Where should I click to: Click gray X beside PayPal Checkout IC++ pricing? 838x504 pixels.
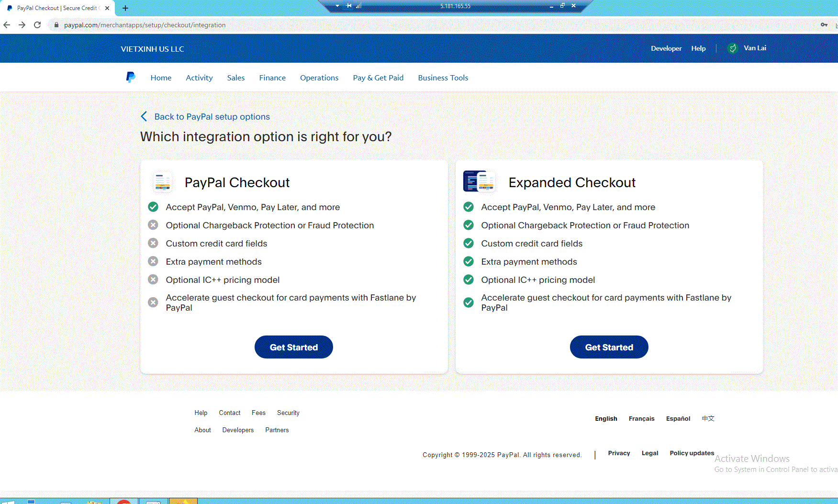153,280
